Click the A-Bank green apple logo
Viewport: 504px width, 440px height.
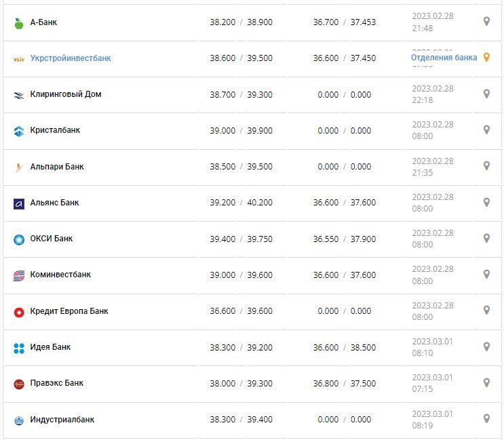[x=19, y=22]
